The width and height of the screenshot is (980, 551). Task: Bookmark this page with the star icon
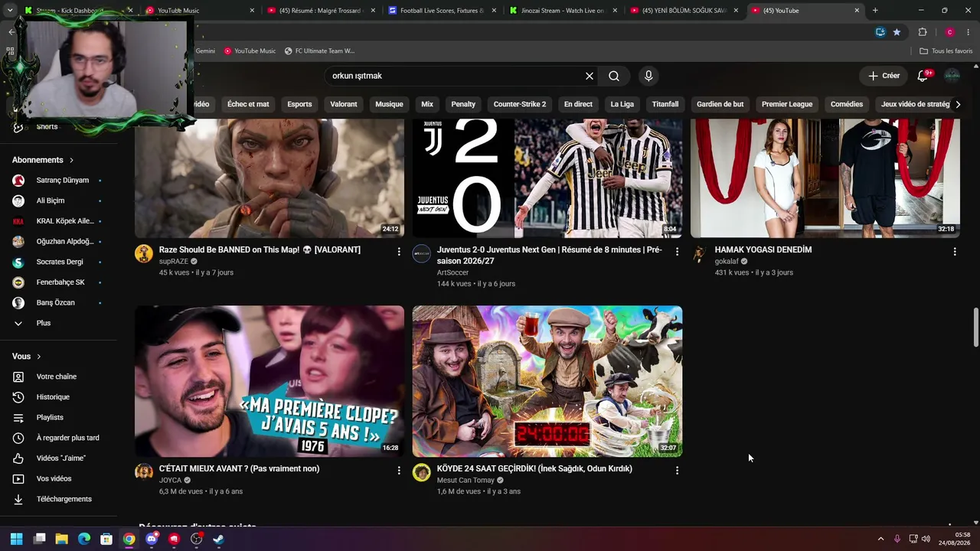click(x=897, y=32)
